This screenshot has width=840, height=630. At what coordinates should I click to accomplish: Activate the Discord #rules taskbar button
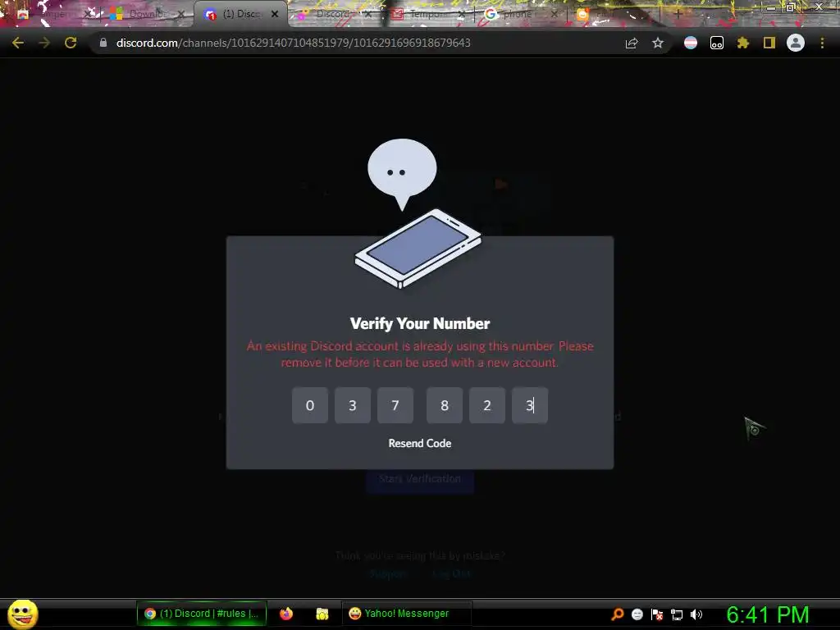pyautogui.click(x=202, y=614)
